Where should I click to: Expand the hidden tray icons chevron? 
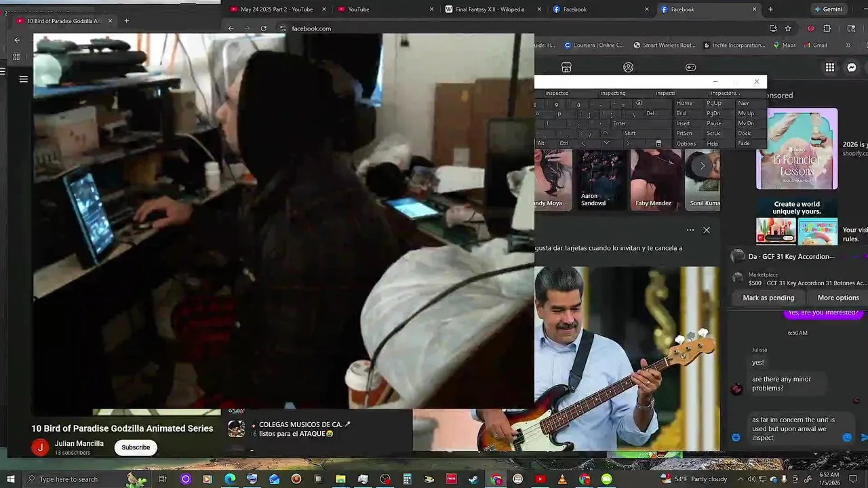point(743,479)
